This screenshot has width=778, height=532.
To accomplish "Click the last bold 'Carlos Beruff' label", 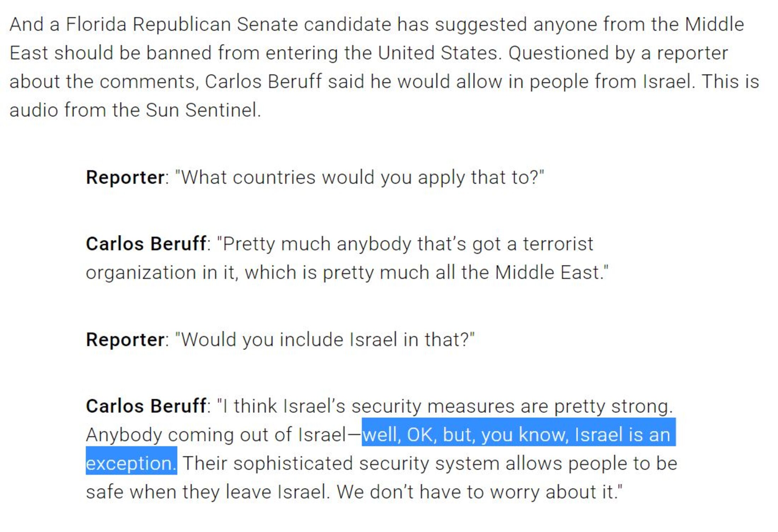I will point(146,406).
